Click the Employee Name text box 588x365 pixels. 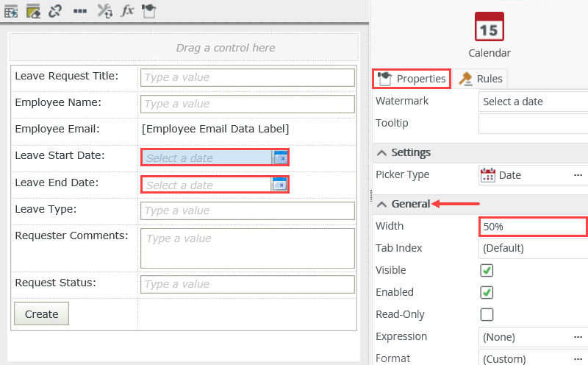pyautogui.click(x=248, y=104)
